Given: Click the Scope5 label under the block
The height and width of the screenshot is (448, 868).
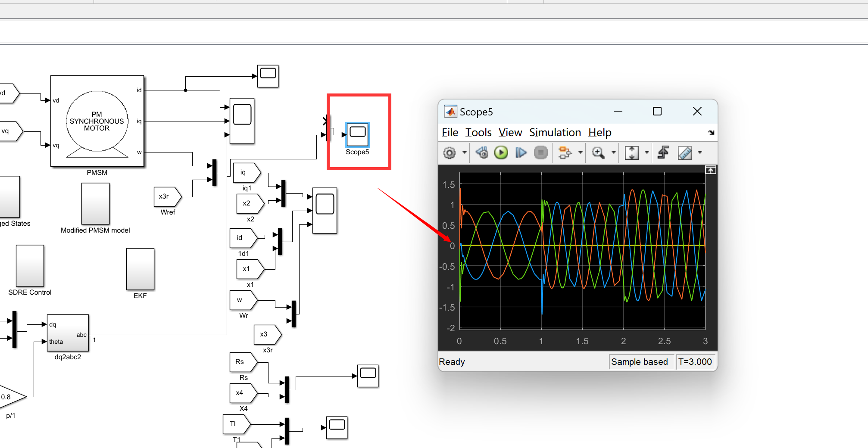Looking at the screenshot, I should point(357,152).
